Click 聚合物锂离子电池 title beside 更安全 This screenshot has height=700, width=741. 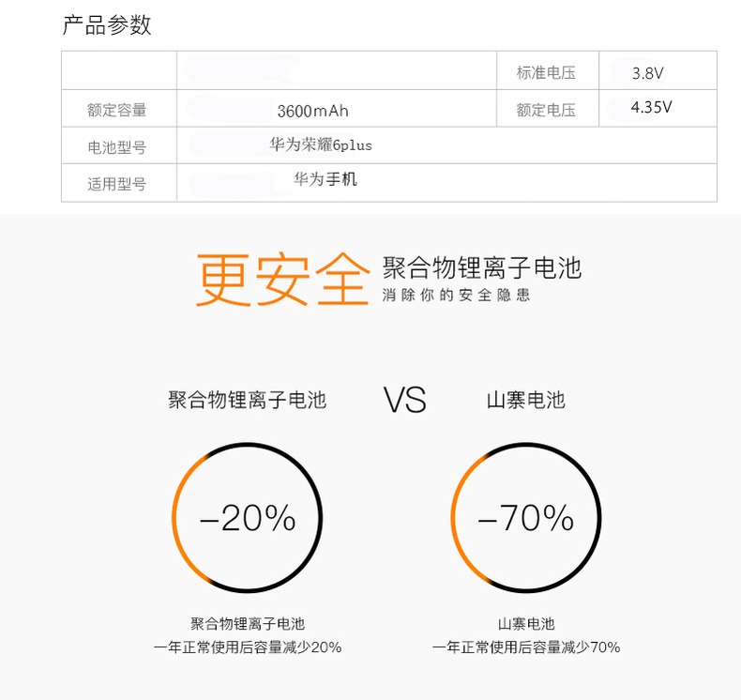pos(482,268)
